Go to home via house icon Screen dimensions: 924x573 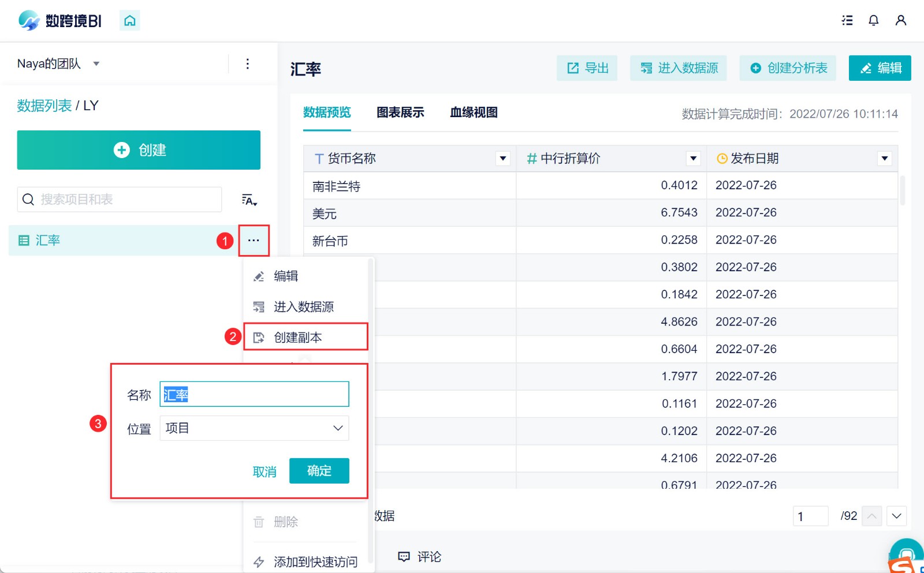(129, 21)
